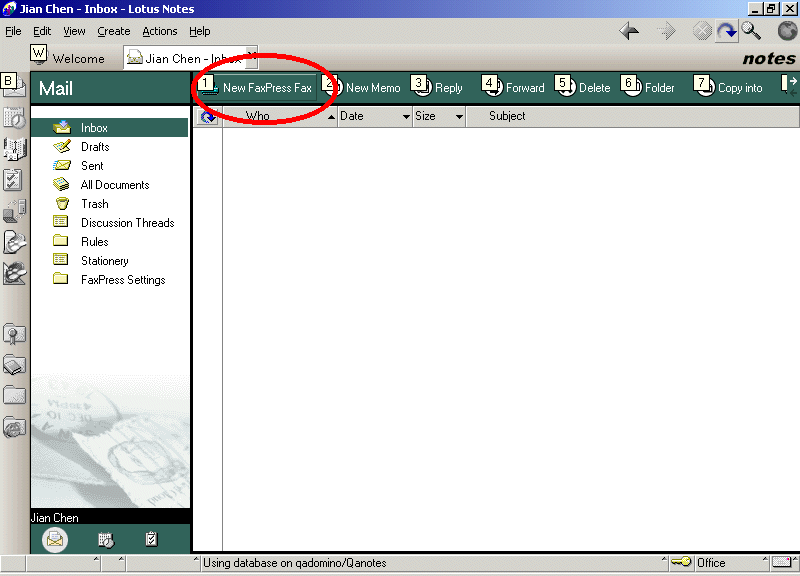This screenshot has height=576, width=800.
Task: Open the Edit menu
Action: tap(42, 32)
